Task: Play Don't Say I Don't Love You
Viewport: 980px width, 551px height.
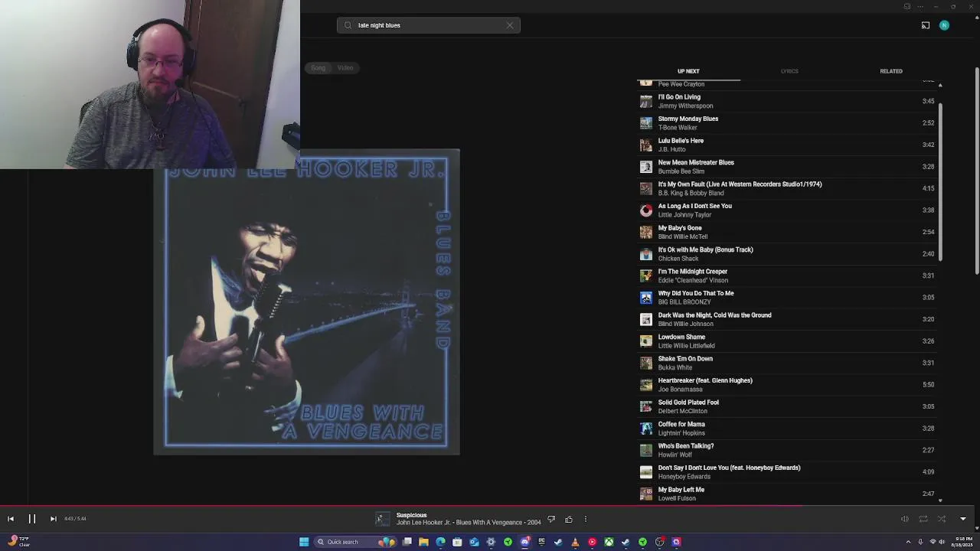Action: pyautogui.click(x=787, y=472)
